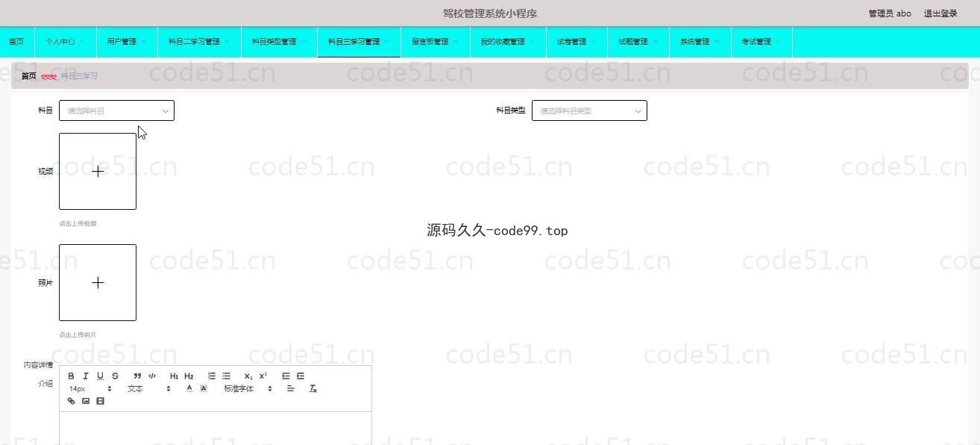Apply Heading 2 style

(189, 376)
